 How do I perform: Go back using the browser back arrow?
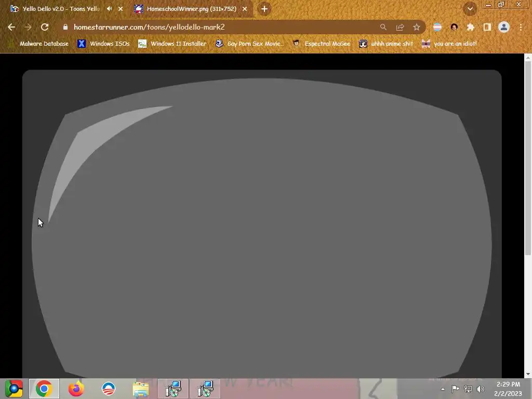coord(11,27)
